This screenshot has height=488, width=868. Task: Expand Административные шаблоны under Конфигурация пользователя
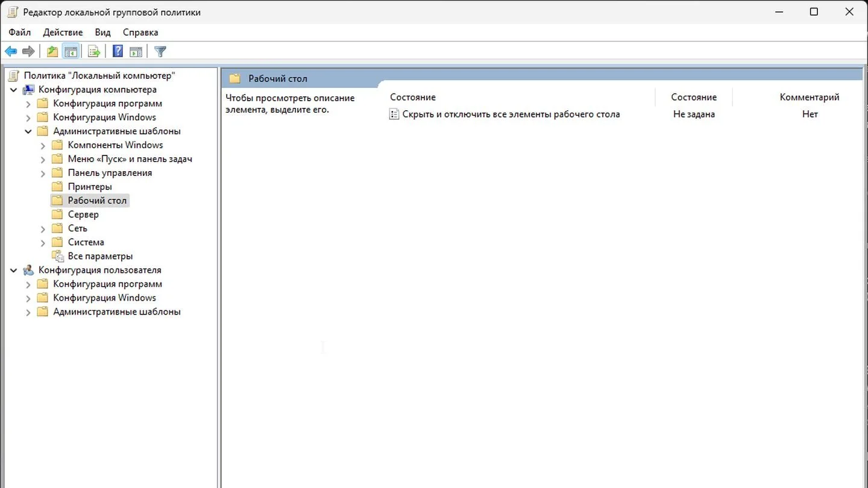click(28, 312)
